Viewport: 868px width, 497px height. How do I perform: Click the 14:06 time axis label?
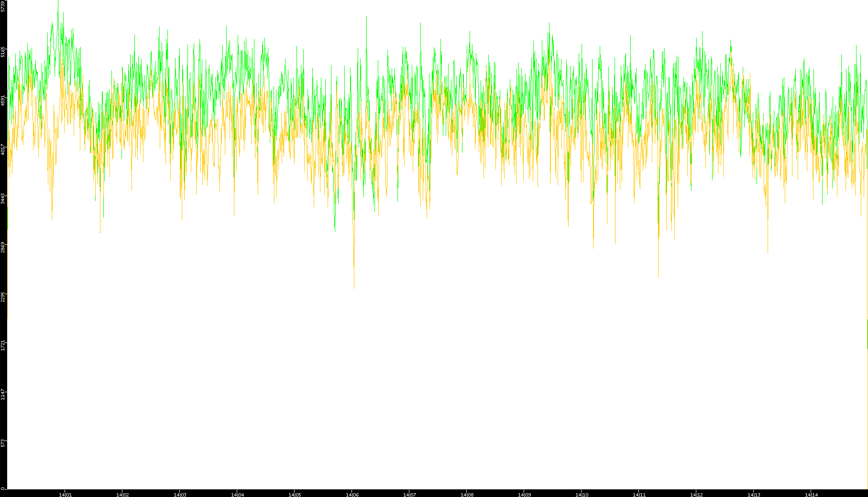coord(352,495)
